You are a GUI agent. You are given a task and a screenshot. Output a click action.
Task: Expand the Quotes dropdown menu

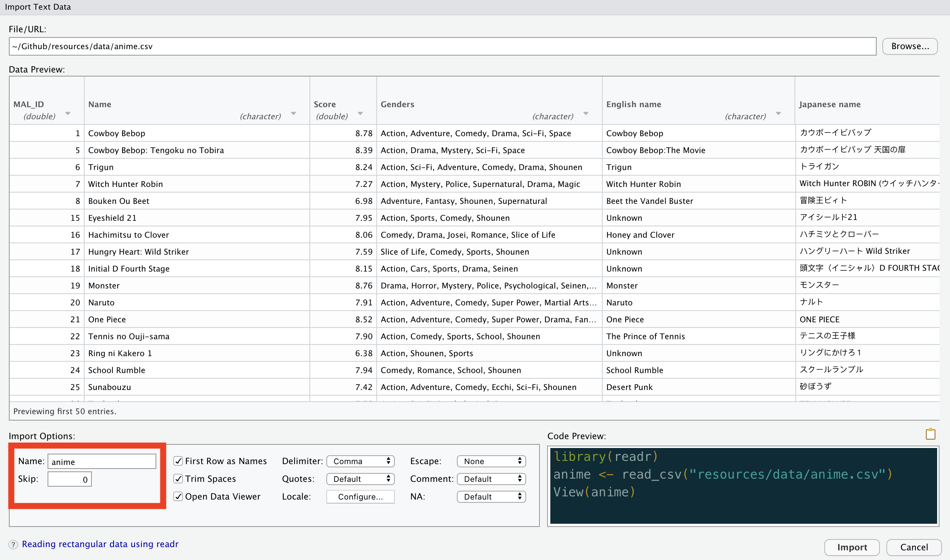click(361, 478)
